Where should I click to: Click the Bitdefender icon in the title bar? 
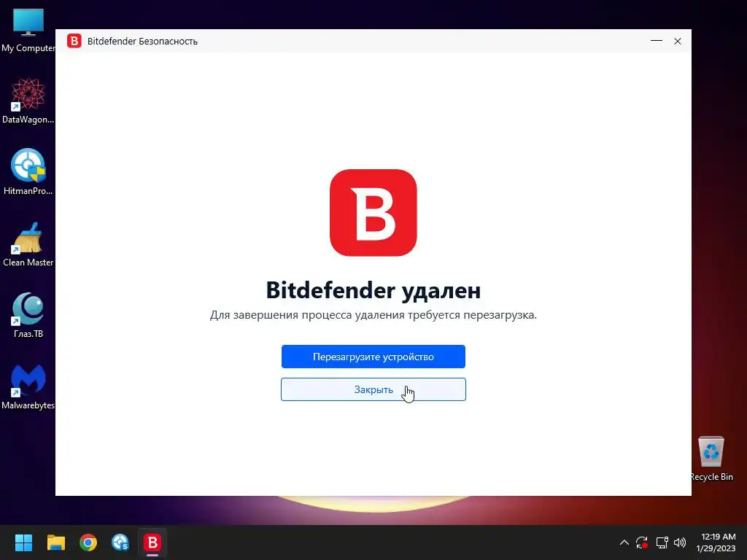pos(74,41)
